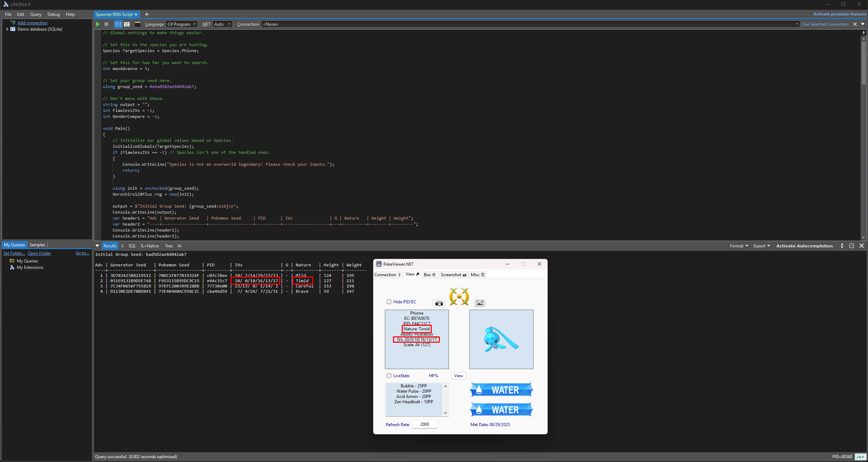Screen dimensions: 868x462
Task: Tick the LiveStats checkbox
Action: (389, 376)
